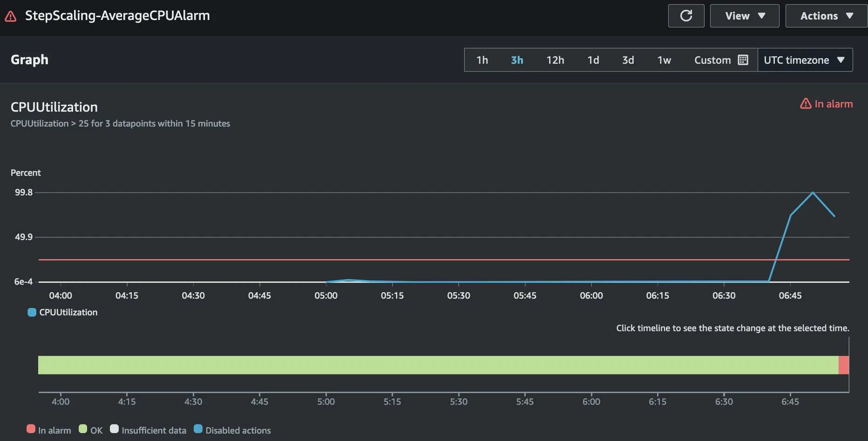This screenshot has width=868, height=441.
Task: Click the Insufficient data legend label
Action: pos(154,430)
